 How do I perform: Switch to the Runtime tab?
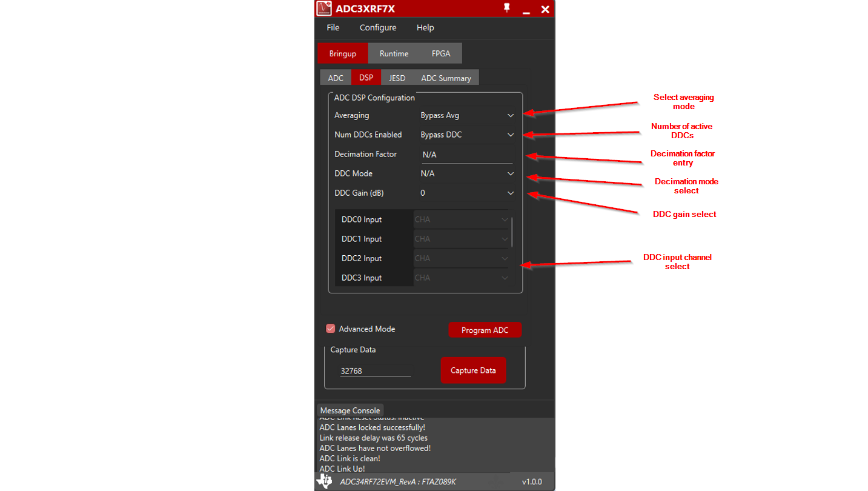(394, 53)
